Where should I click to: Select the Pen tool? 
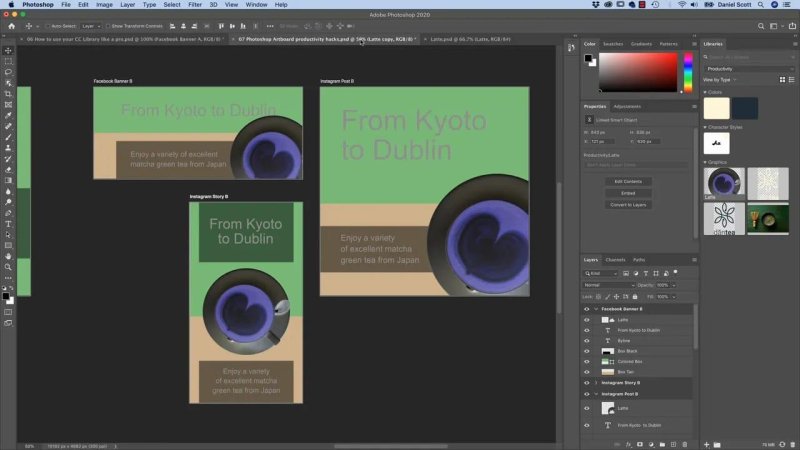coord(8,213)
